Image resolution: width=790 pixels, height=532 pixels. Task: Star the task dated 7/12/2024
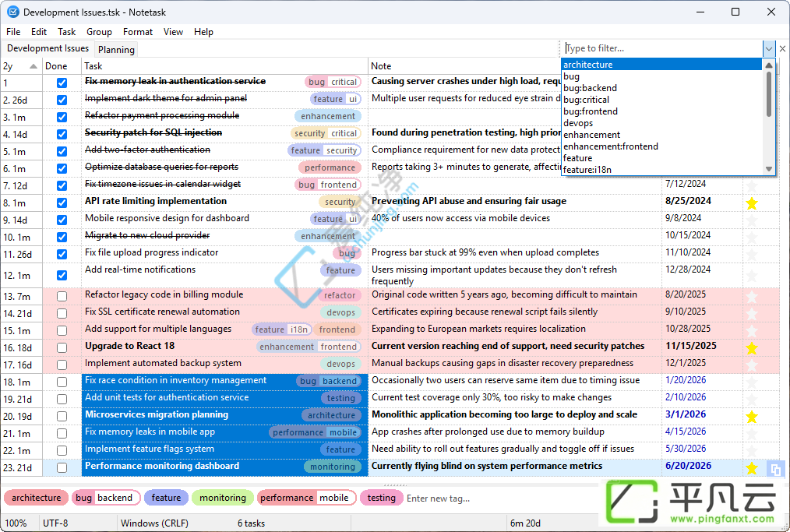point(752,186)
